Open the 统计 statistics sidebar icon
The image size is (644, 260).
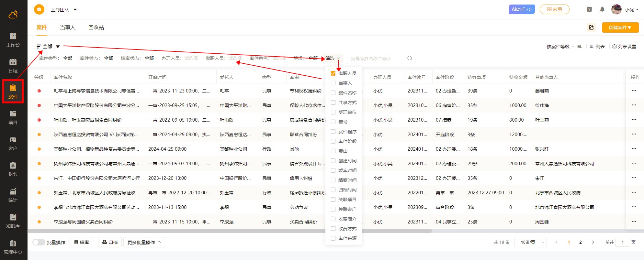point(13,195)
